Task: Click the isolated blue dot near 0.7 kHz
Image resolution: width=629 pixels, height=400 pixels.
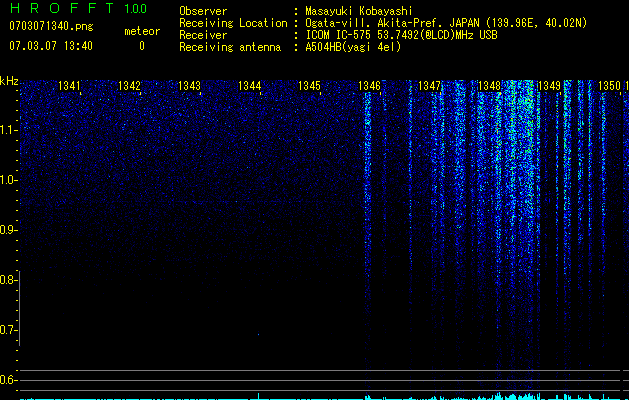Action: (x=258, y=334)
